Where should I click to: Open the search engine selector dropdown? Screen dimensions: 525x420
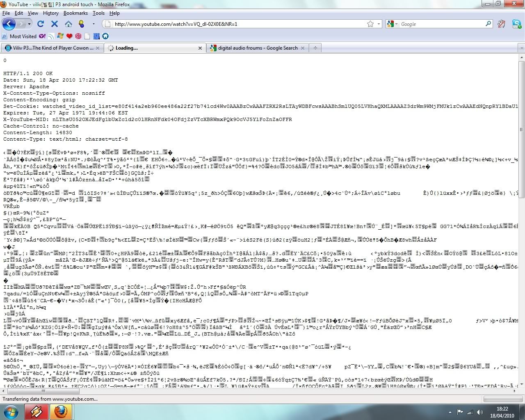393,24
